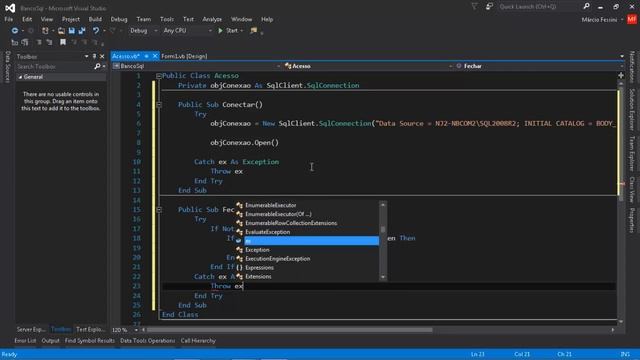The width and height of the screenshot is (640, 360).
Task: Switch to the Form1.vb [Design] tab
Action: (184, 56)
